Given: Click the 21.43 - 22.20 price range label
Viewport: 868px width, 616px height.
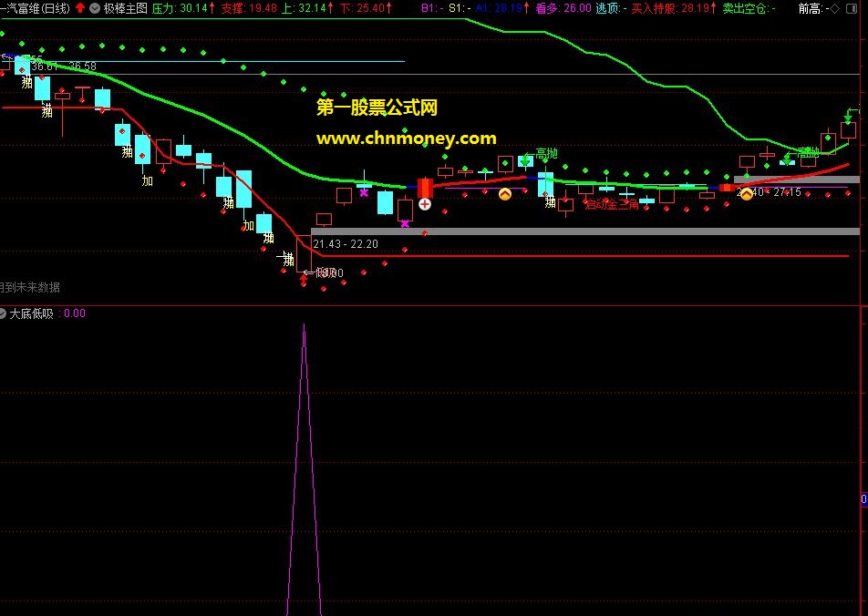Looking at the screenshot, I should pyautogui.click(x=346, y=244).
